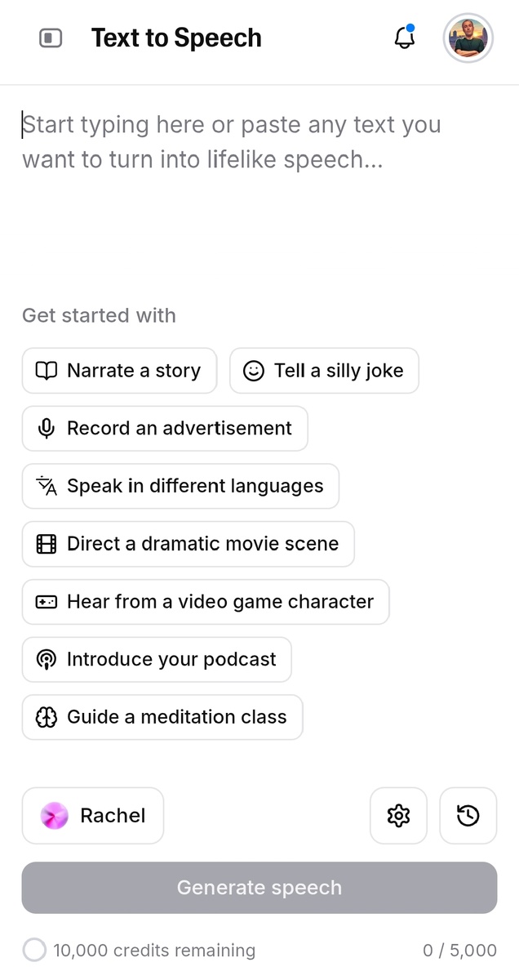Choose Direct a dramatic movie scene

pos(188,544)
